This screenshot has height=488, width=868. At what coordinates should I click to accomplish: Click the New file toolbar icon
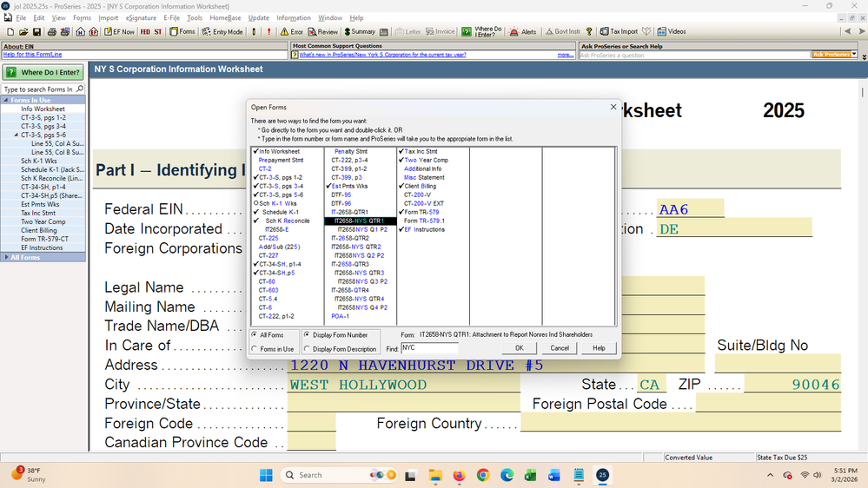point(10,32)
